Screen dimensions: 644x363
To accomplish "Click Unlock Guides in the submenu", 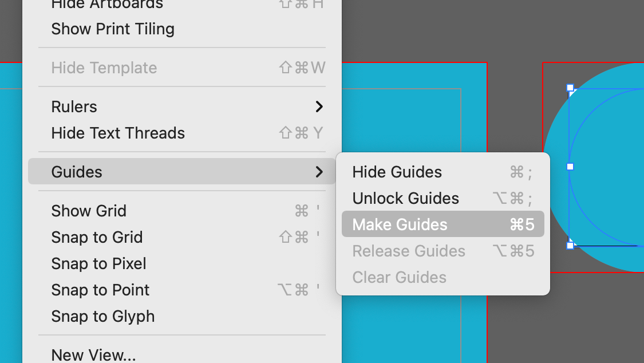I will pos(442,198).
